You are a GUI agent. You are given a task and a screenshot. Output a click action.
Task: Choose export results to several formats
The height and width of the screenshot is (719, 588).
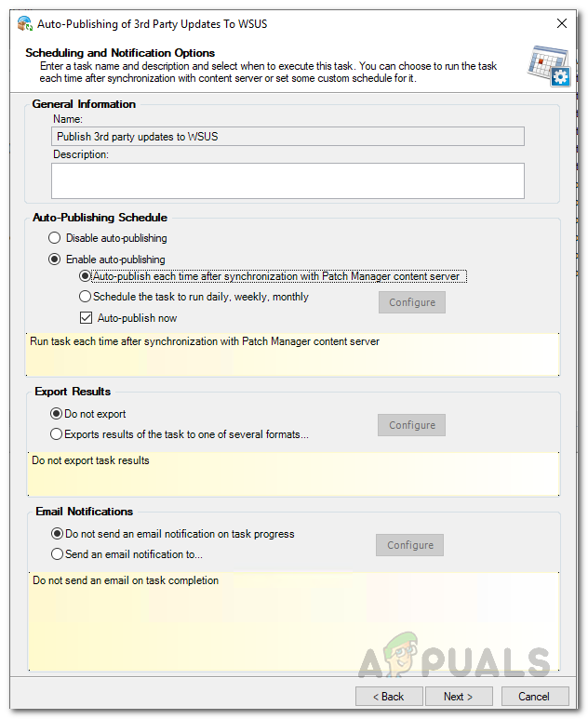tap(58, 433)
